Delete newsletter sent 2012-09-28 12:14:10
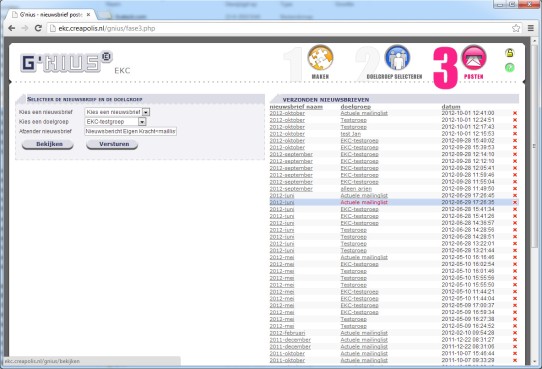The height and width of the screenshot is (369, 542). pyautogui.click(x=515, y=154)
